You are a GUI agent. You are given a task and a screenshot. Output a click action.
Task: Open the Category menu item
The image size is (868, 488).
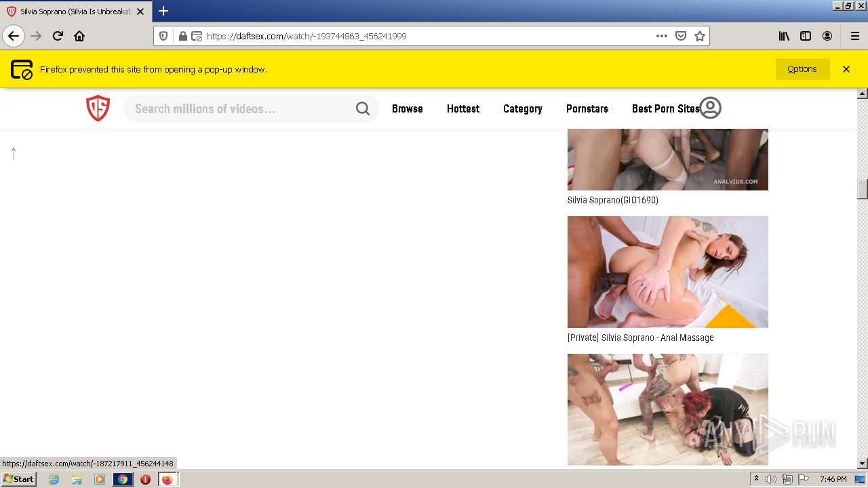523,108
